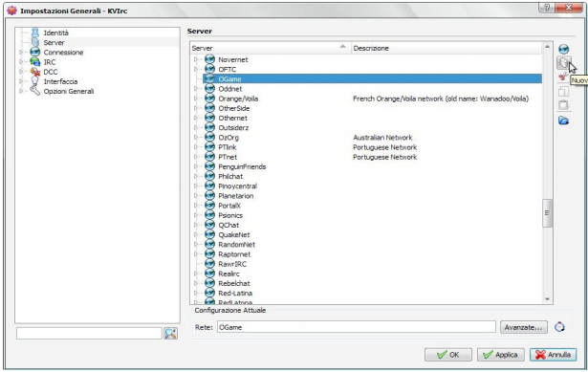Click the question mark help button

(546, 8)
